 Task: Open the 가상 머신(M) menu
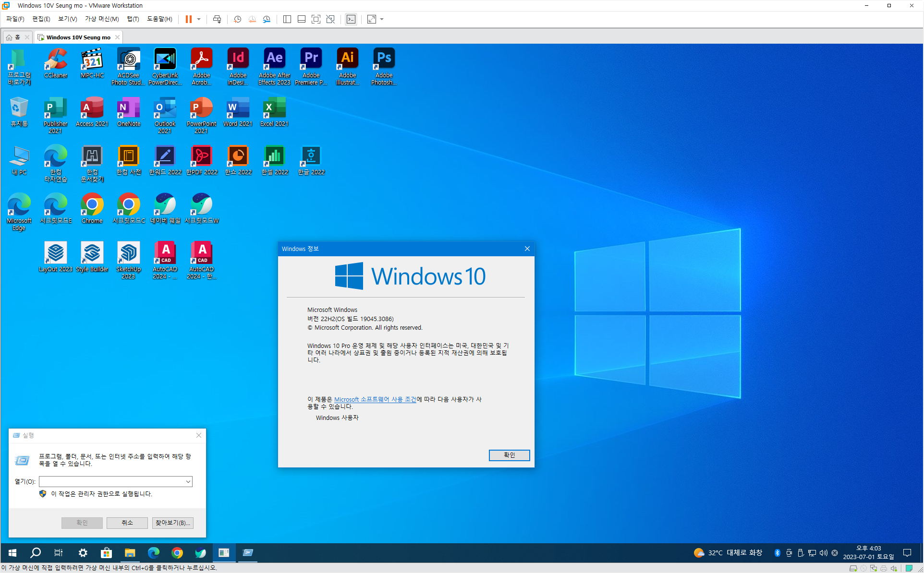point(102,19)
